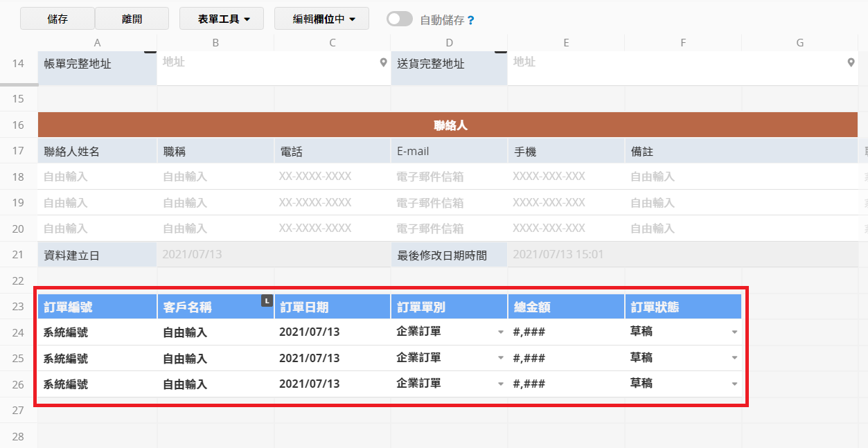The width and height of the screenshot is (868, 448).
Task: Click the blue help question mark icon
Action: point(471,20)
